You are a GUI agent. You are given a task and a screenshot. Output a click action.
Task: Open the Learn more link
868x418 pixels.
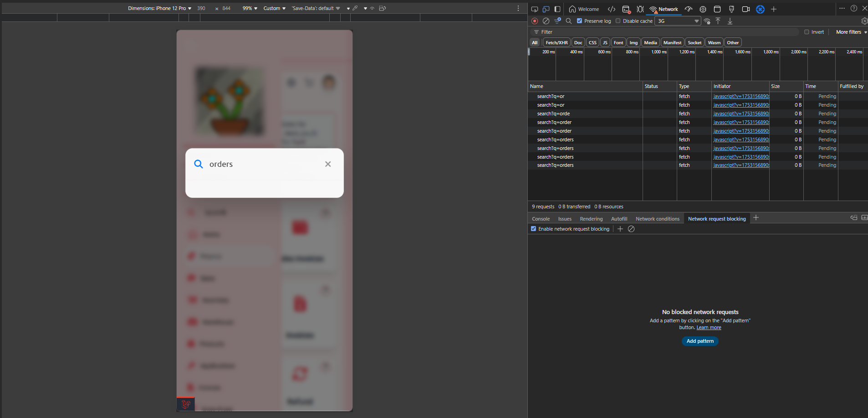coord(709,327)
